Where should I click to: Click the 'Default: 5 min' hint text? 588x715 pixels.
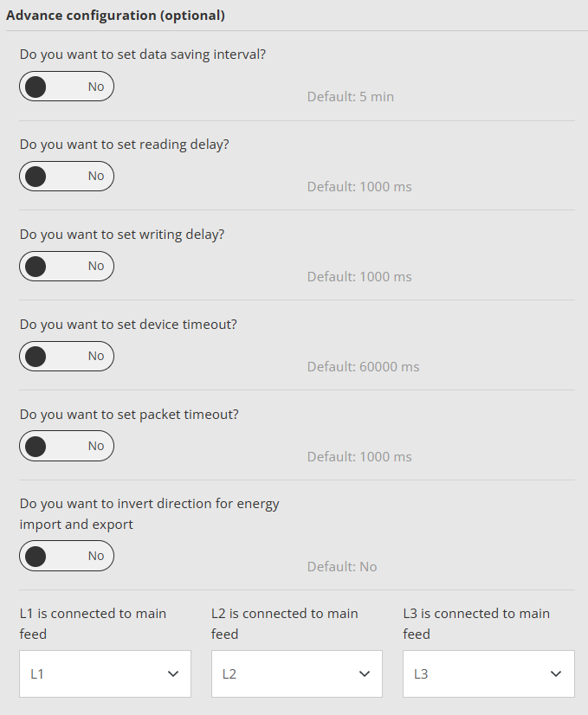[350, 97]
